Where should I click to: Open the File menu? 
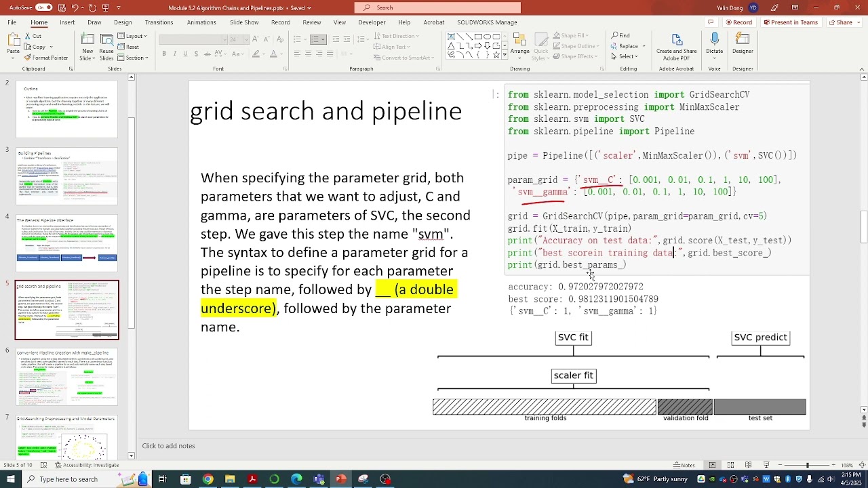12,22
